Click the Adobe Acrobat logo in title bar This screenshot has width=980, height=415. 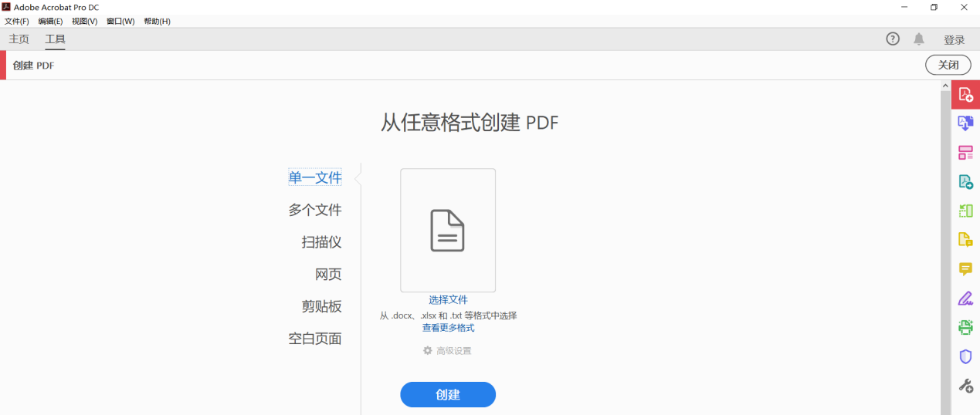click(6, 7)
